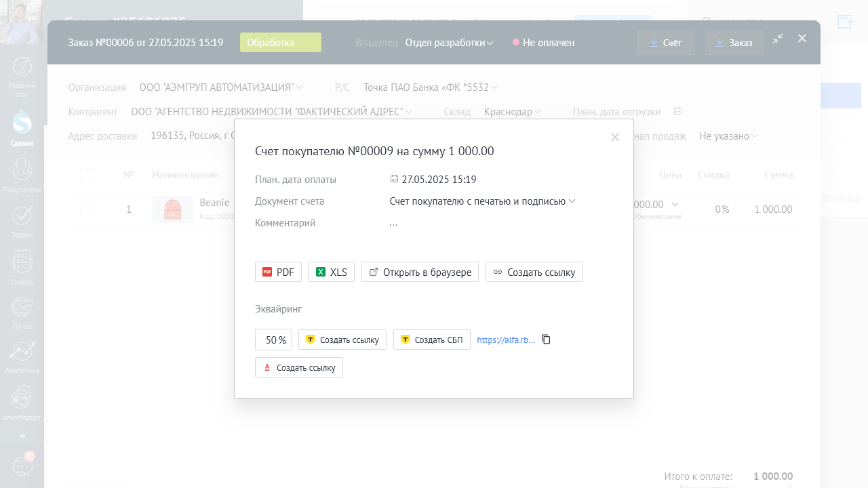This screenshot has width=868, height=488.
Task: Select all order items checkbox
Action: tap(87, 175)
